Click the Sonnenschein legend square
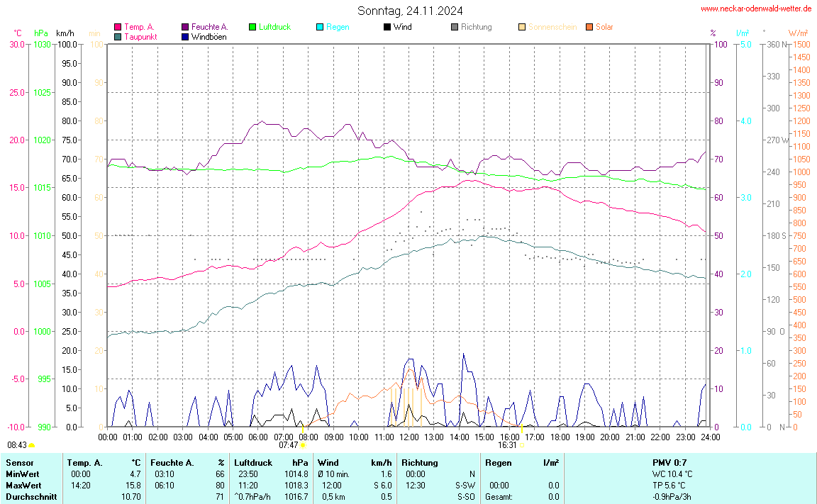 click(522, 27)
